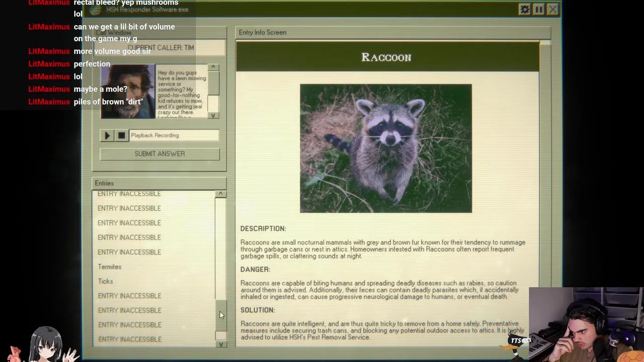Click the streamer webcam overlay
Viewport: 644px width, 362px height.
point(586,325)
